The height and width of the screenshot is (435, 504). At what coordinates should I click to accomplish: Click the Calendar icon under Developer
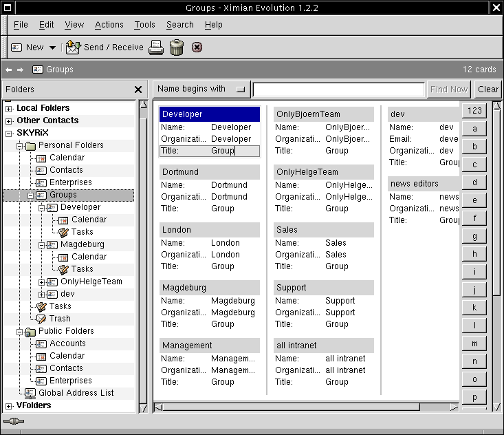tap(63, 220)
